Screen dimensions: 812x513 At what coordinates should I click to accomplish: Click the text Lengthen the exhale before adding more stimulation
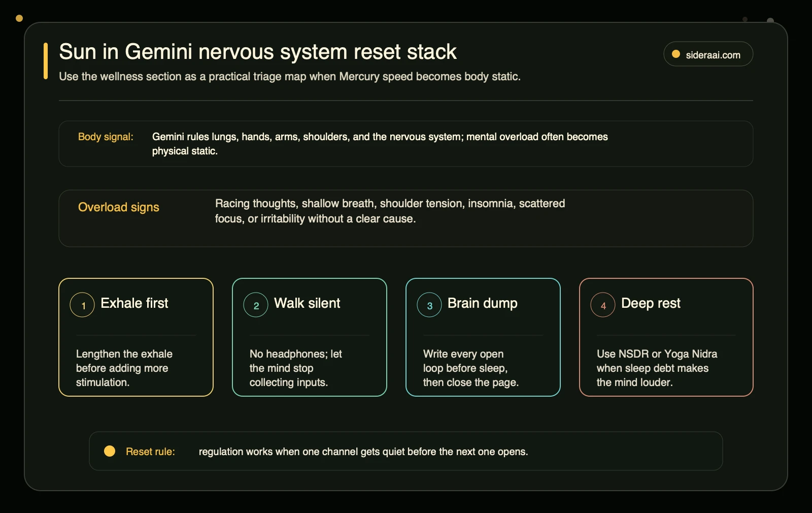click(x=124, y=368)
